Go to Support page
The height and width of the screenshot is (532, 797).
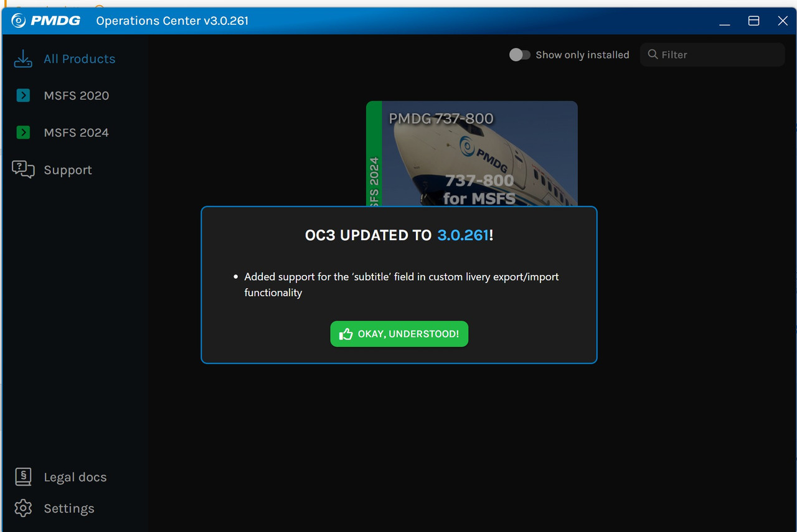point(68,170)
